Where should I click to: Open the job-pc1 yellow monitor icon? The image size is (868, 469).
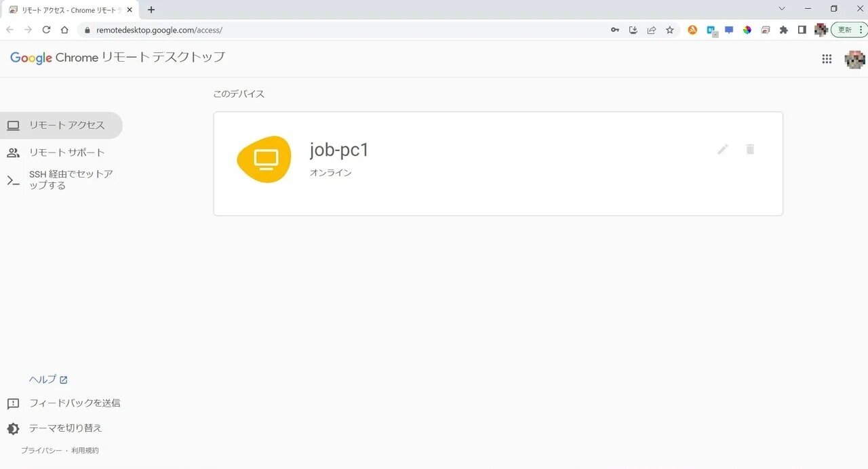pyautogui.click(x=265, y=159)
